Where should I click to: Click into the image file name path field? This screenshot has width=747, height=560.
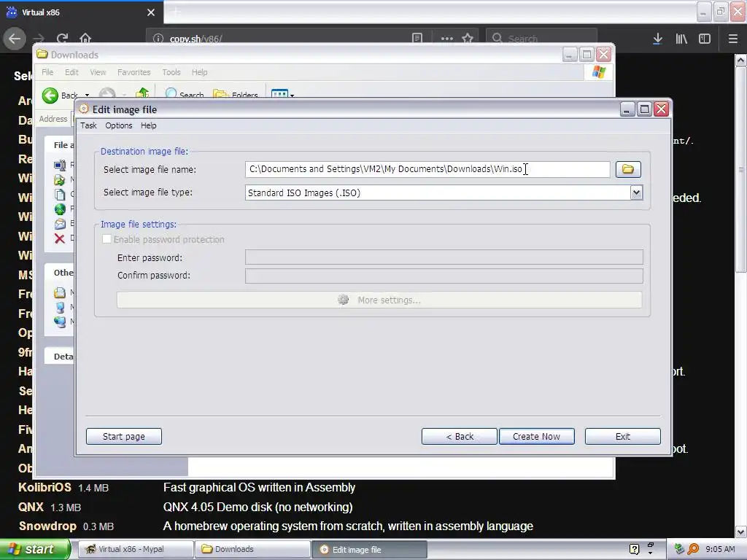pyautogui.click(x=427, y=169)
